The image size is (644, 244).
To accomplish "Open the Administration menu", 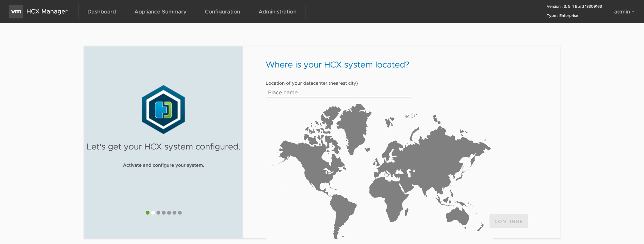I will click(277, 12).
